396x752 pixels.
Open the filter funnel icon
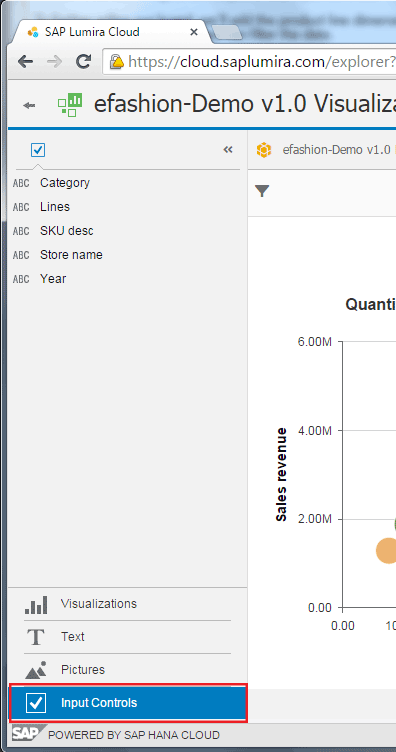coord(262,191)
